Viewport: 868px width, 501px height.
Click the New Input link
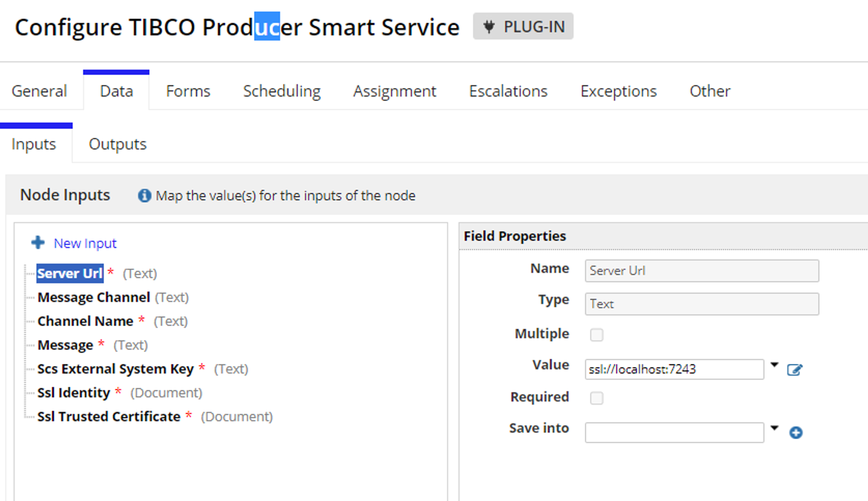pos(85,243)
